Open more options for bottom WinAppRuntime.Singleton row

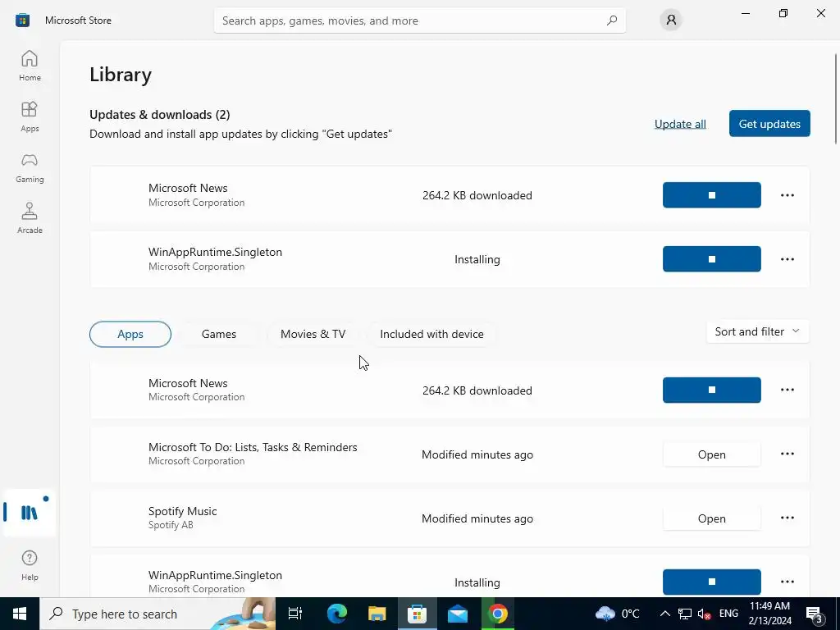(x=787, y=582)
